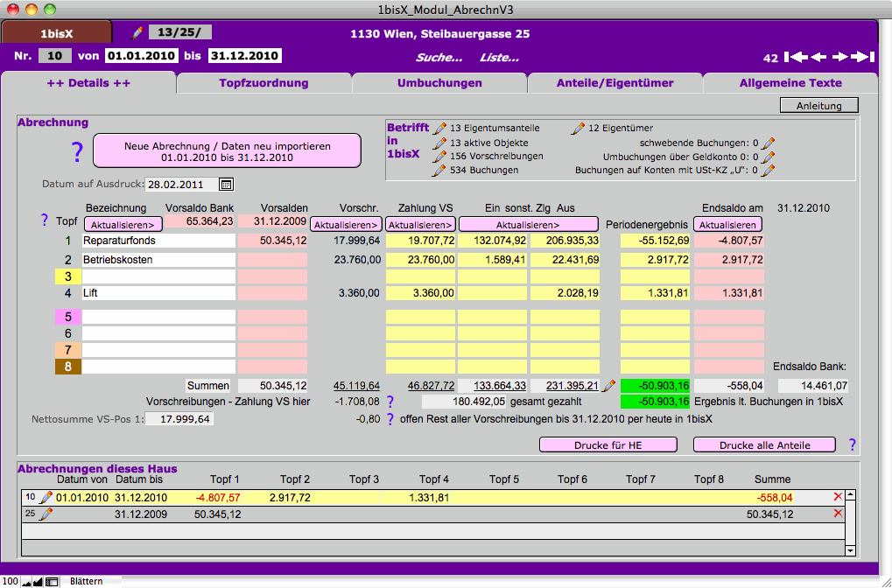Open the Anteile/Eigentümer tab
The width and height of the screenshot is (892, 588).
[615, 83]
